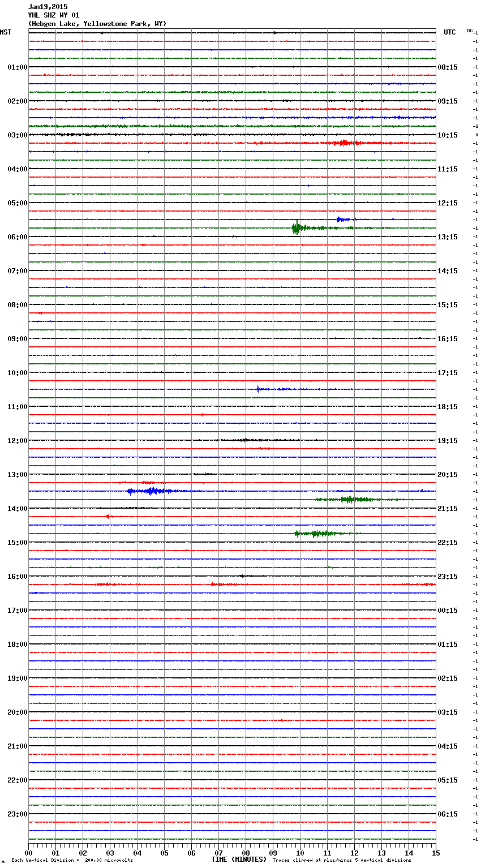Image resolution: width=481 pixels, height=868 pixels.
Task: Click the TIME (MINUTES) axis title
Action: pos(239,860)
